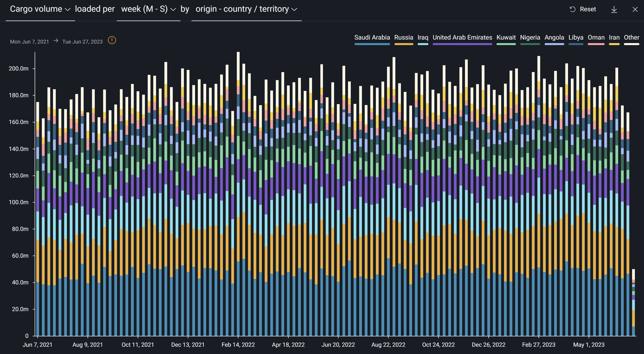This screenshot has height=354, width=644.
Task: Toggle Libya legend series
Action: click(576, 39)
